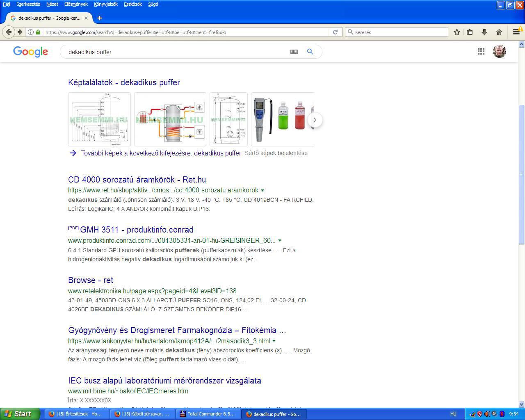Screen dimensions: 525x420
Task: Click the dekadikus puffer taskbar button
Action: point(274,414)
